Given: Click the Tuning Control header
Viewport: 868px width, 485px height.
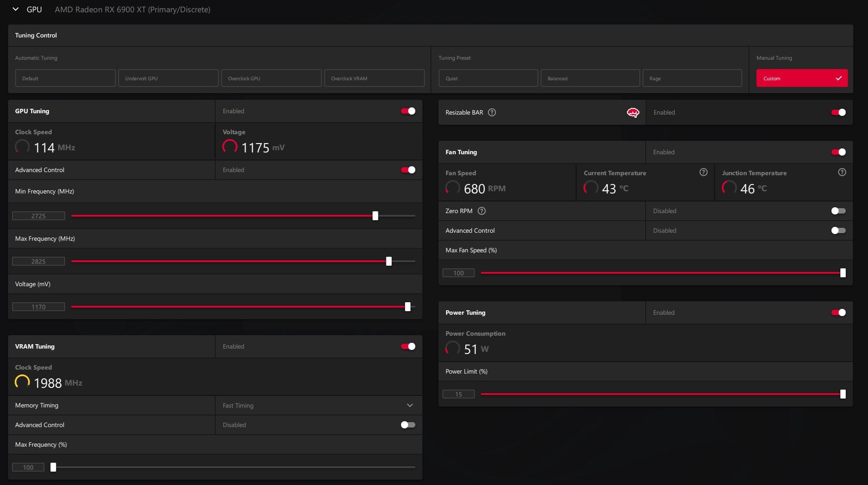Looking at the screenshot, I should (x=36, y=35).
